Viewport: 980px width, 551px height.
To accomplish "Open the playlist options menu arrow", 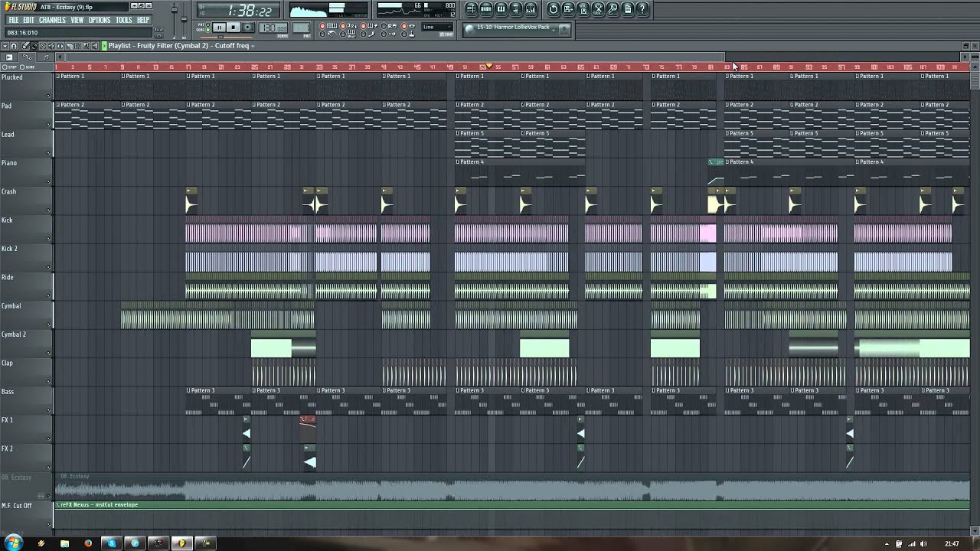I will coord(5,46).
